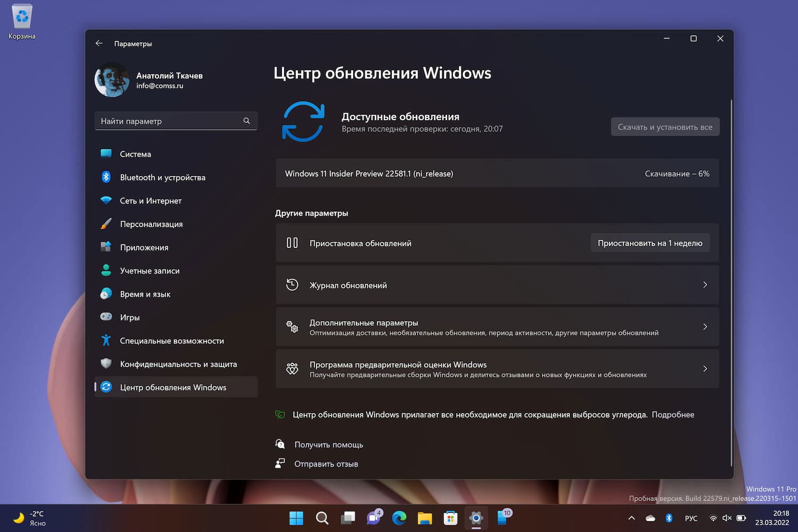
Task: Open the Start menu
Action: pos(296,518)
